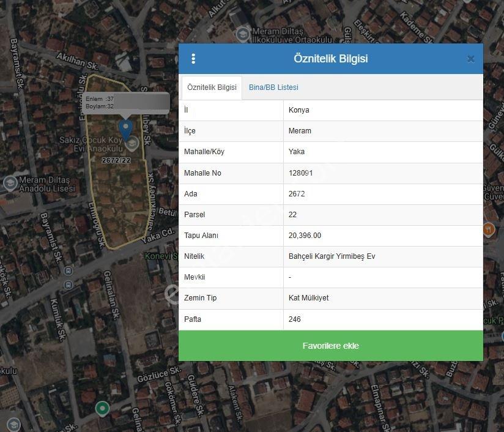Select the Öznitelik Bilgisi tab
The width and height of the screenshot is (504, 432).
(212, 87)
